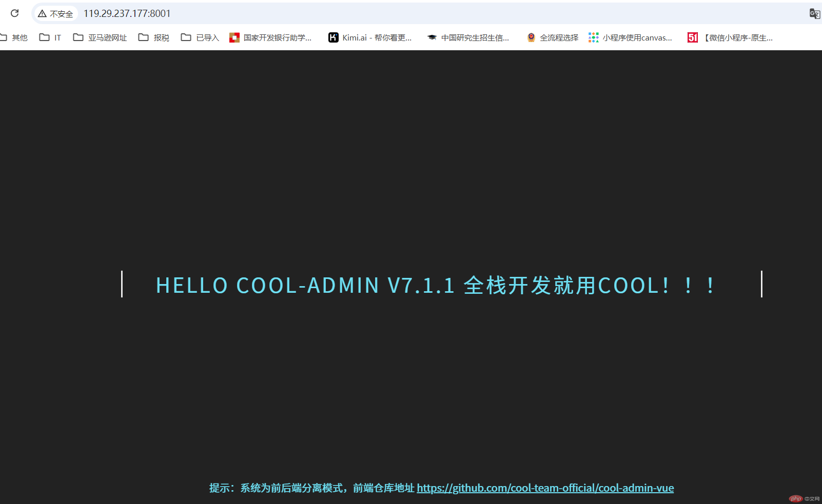The image size is (822, 504).
Task: Open the translate page icon
Action: pyautogui.click(x=814, y=14)
